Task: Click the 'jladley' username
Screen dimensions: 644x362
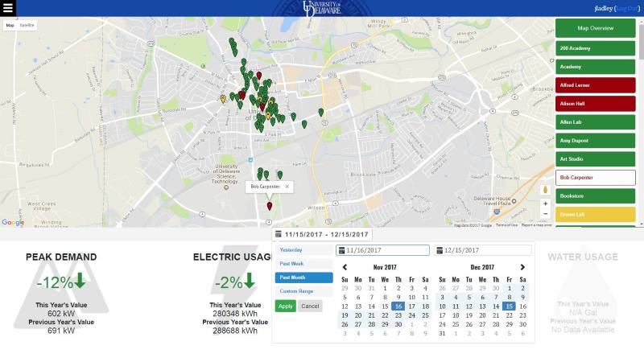Action: pyautogui.click(x=603, y=8)
